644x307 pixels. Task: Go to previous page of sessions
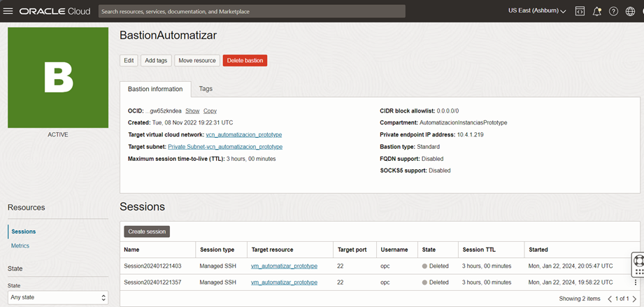(610, 299)
